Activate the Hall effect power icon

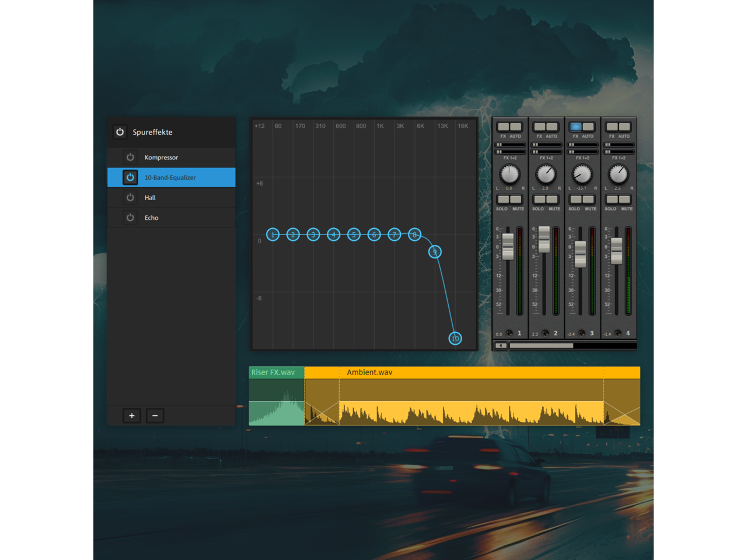click(130, 198)
